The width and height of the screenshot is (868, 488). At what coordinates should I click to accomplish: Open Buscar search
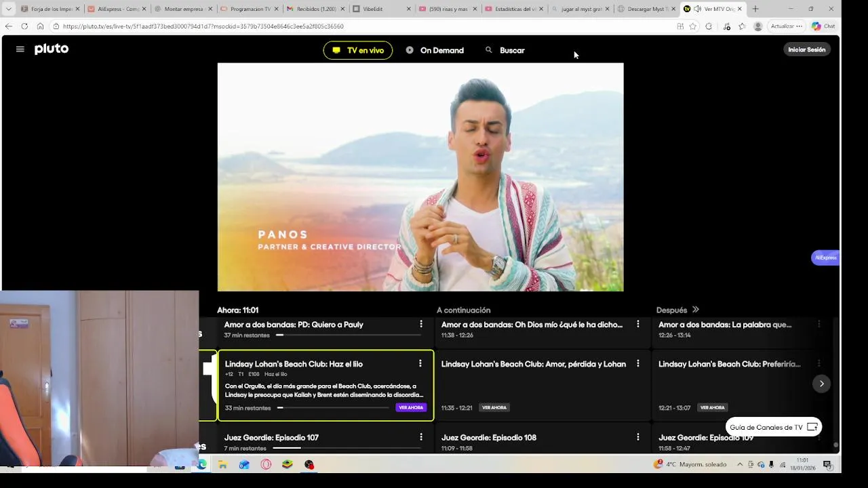click(505, 50)
